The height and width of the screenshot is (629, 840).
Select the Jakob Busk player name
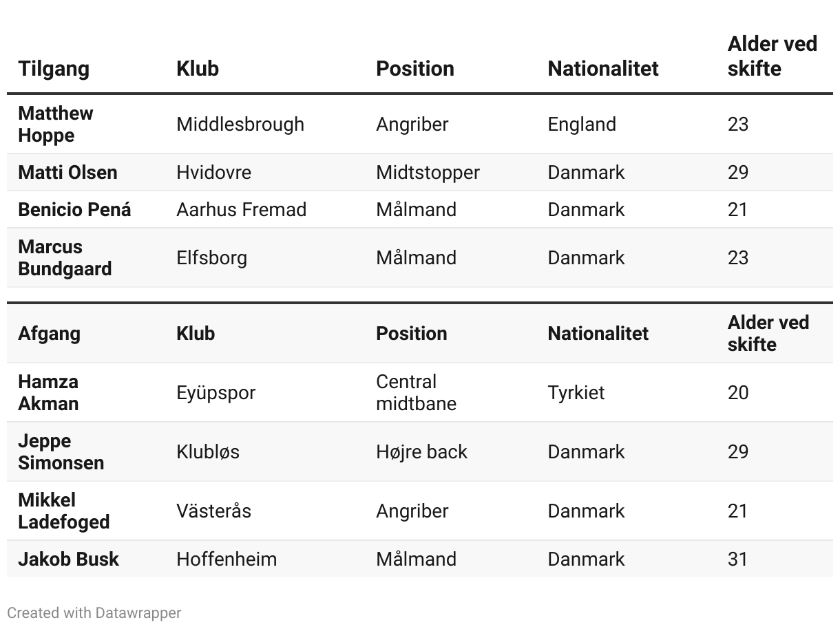click(69, 559)
